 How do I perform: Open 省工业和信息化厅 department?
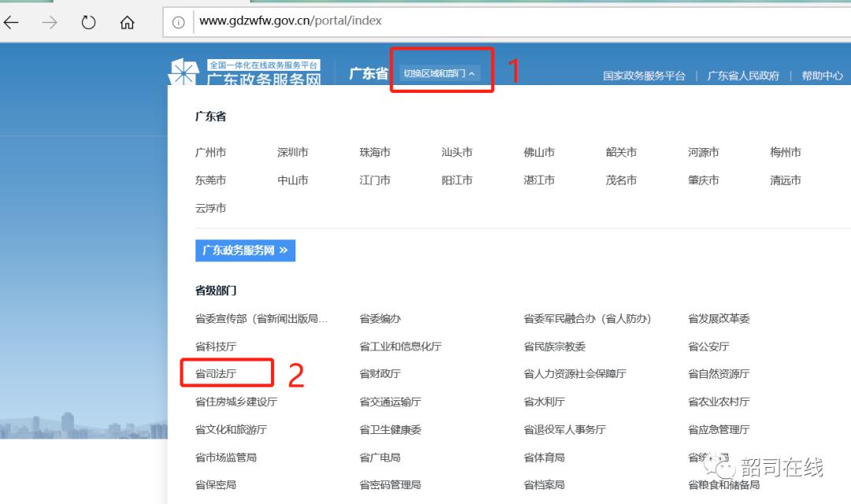pos(400,346)
